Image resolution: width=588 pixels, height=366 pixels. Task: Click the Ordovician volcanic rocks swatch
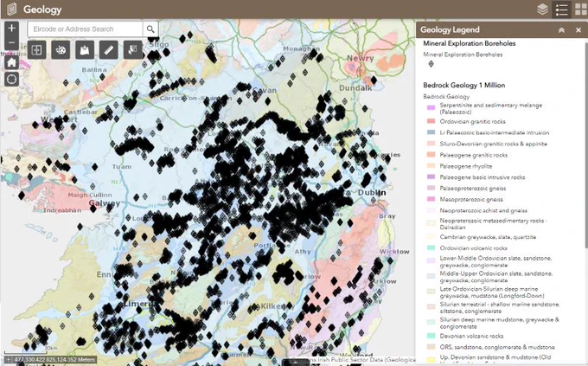pyautogui.click(x=431, y=247)
